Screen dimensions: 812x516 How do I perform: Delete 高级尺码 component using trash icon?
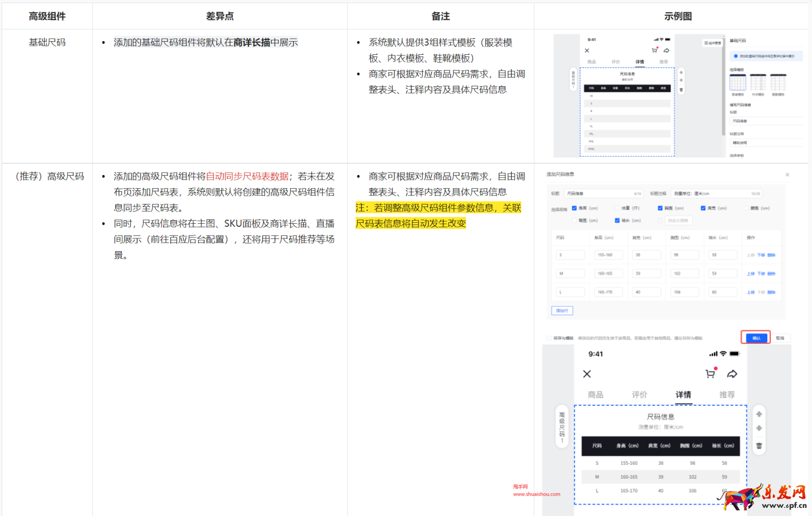[759, 445]
